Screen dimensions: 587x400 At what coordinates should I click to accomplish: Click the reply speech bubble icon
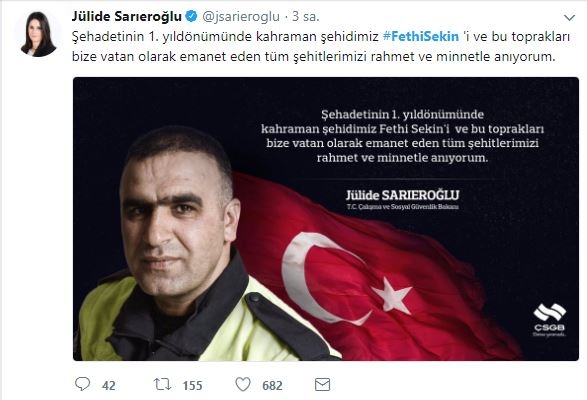click(82, 384)
